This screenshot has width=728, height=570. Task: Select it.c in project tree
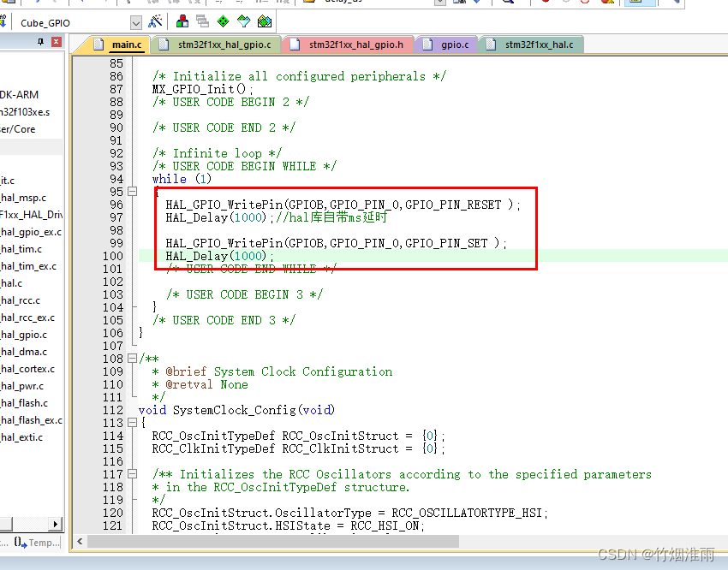pyautogui.click(x=8, y=181)
